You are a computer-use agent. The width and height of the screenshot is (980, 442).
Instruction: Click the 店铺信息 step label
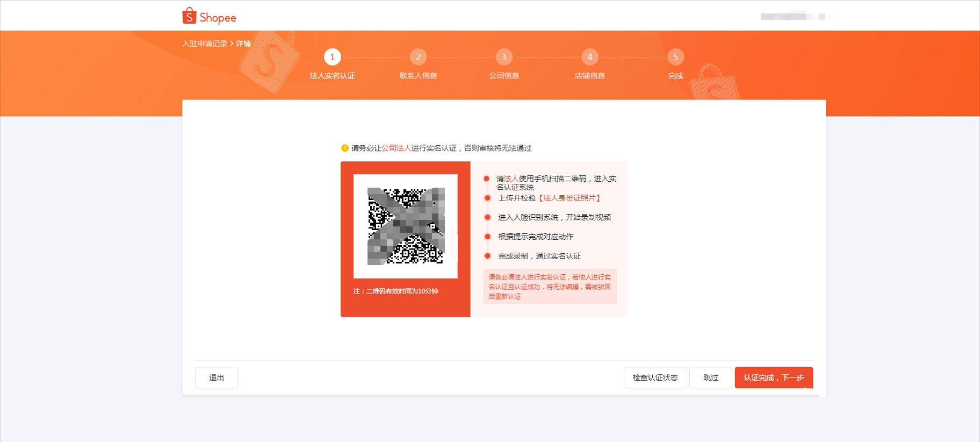pyautogui.click(x=590, y=76)
